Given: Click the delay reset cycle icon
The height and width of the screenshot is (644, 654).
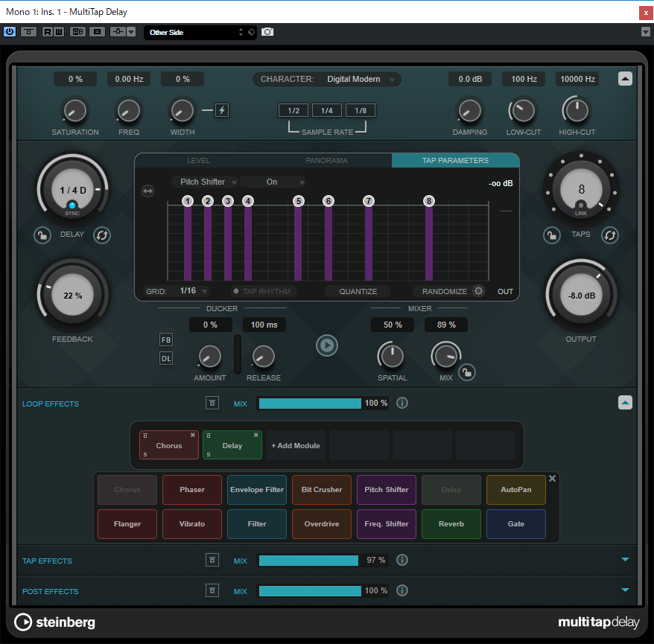Looking at the screenshot, I should (x=102, y=235).
